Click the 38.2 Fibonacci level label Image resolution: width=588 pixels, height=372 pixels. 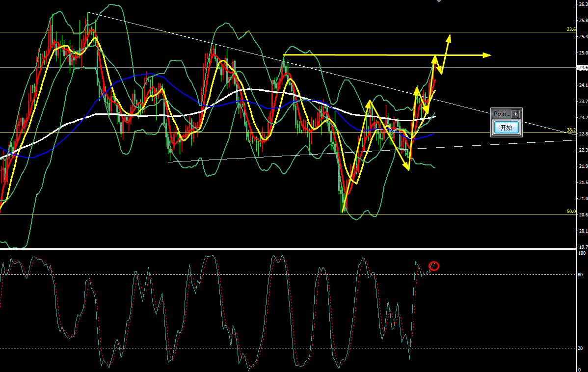pos(571,130)
